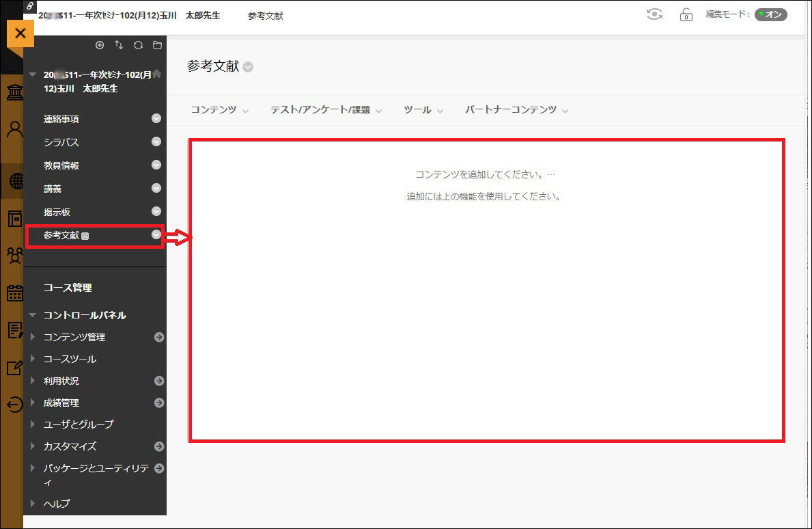Open the Organizations people icon
This screenshot has width=812, height=529.
(14, 256)
